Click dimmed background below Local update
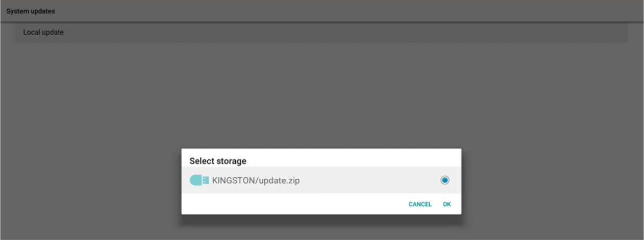The image size is (644, 240). (204, 92)
